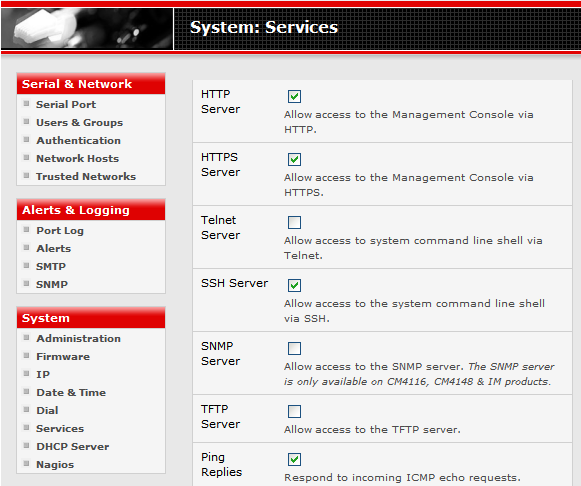
Task: Go to the Firmware page
Action: click(x=63, y=356)
